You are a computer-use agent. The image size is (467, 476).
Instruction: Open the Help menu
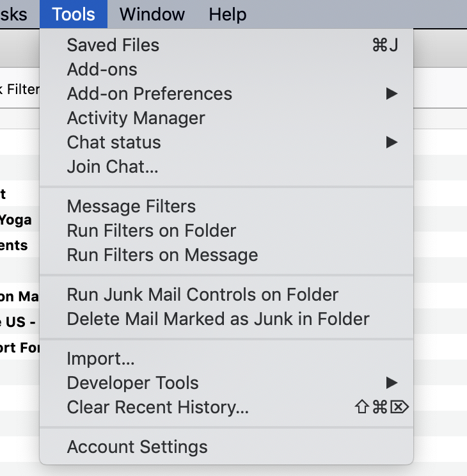click(228, 14)
